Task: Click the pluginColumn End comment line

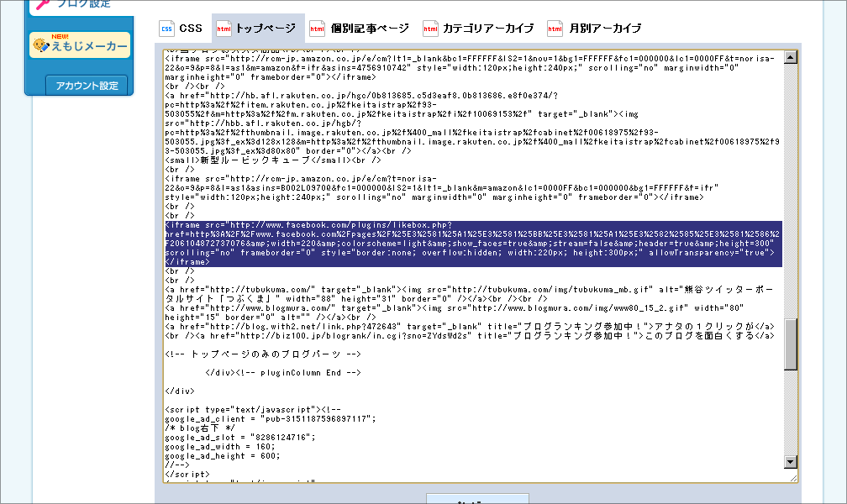Action: [283, 373]
